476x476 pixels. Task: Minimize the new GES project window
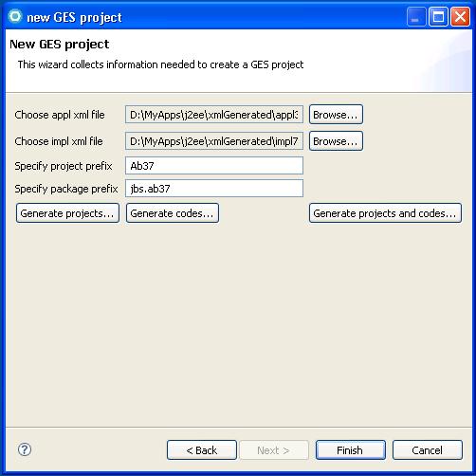416,16
